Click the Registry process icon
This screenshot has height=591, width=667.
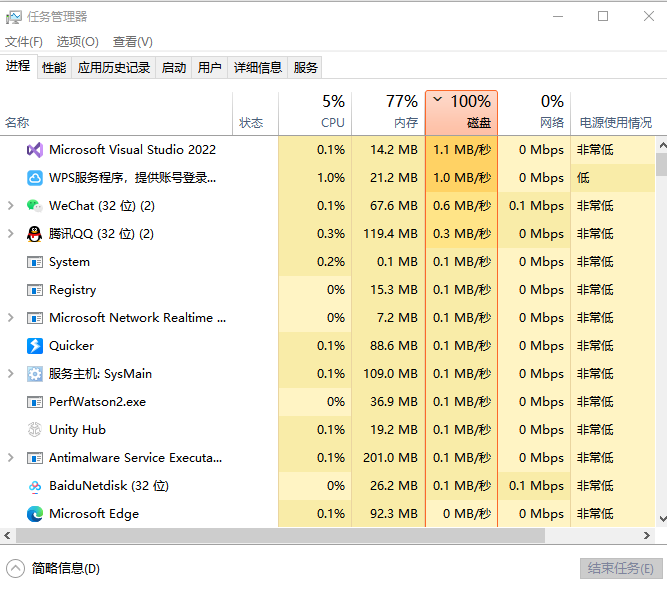point(34,290)
